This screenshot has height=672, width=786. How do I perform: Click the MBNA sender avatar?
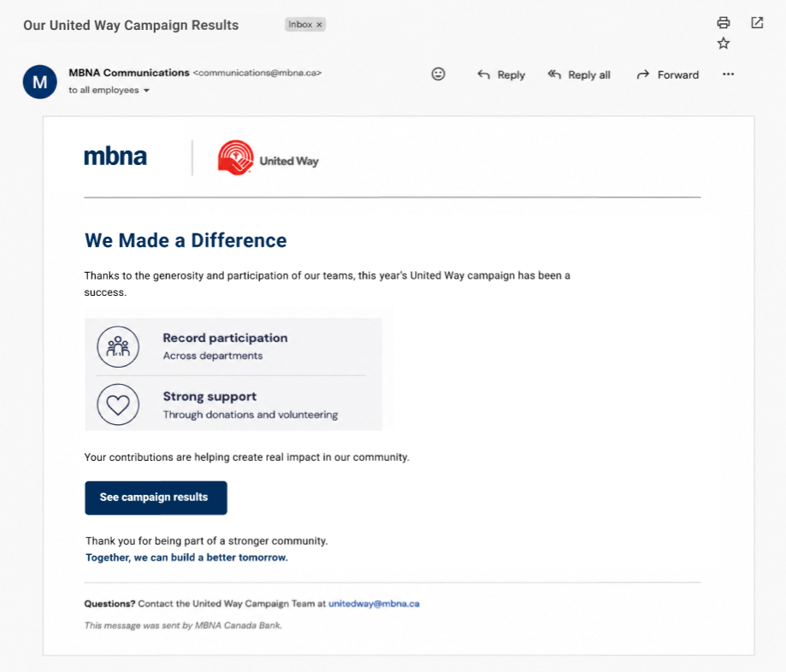tap(39, 82)
